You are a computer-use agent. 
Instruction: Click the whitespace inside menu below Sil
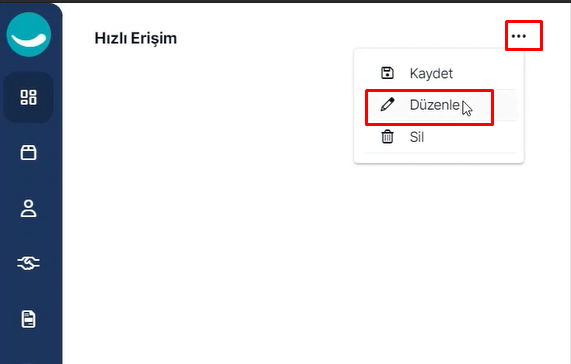pos(439,158)
